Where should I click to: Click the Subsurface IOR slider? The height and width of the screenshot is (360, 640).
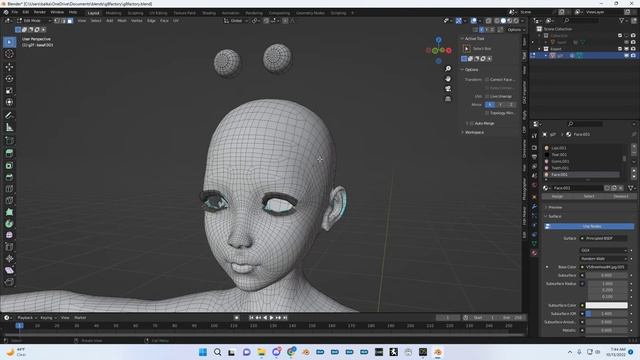pyautogui.click(x=607, y=313)
